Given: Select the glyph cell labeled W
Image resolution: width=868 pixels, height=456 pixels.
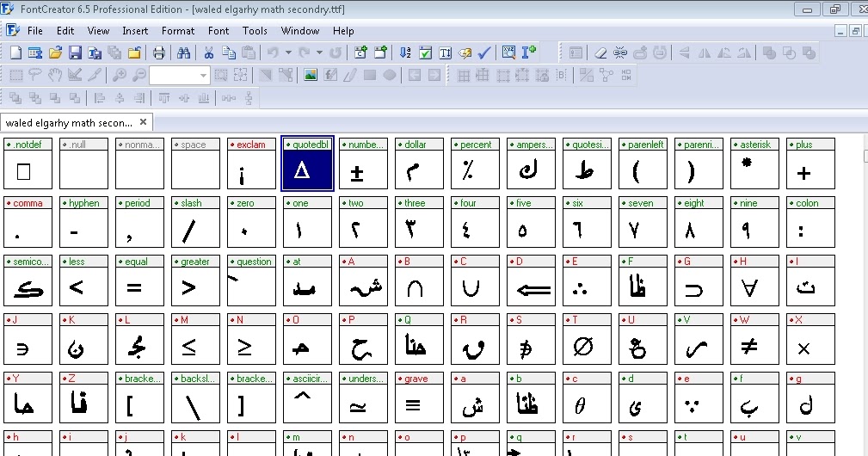Looking at the screenshot, I should (754, 339).
